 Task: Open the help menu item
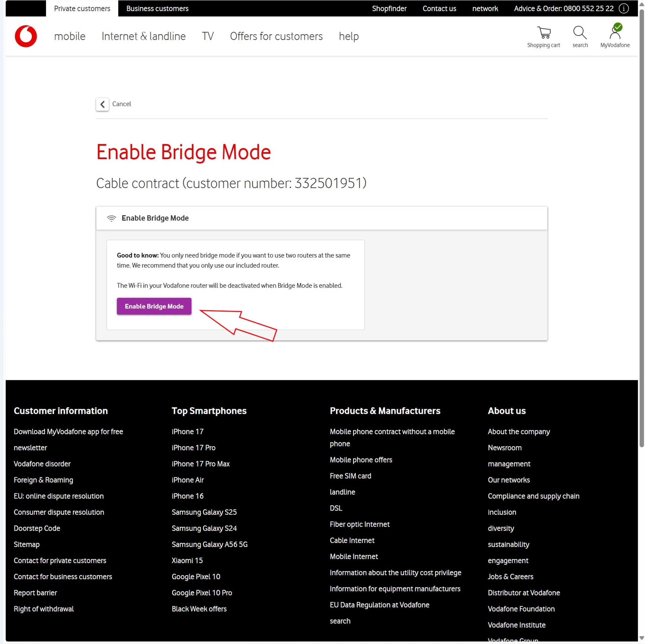click(x=348, y=36)
